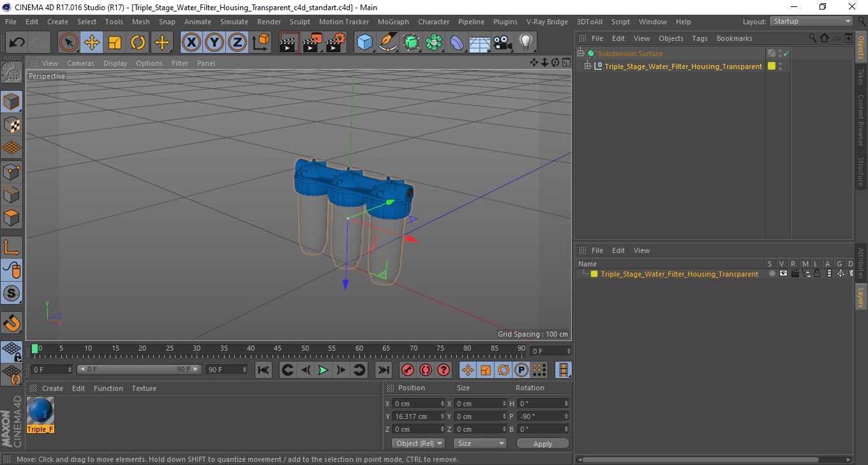Click the magnet snapping icon
Screen dimensions: 868x465
[11, 323]
